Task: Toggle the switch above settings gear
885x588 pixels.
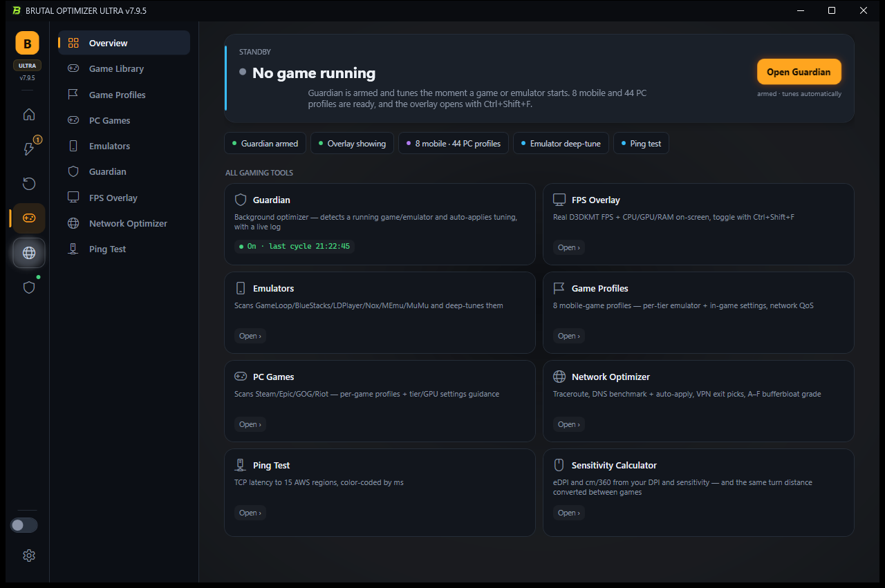Action: 24,525
